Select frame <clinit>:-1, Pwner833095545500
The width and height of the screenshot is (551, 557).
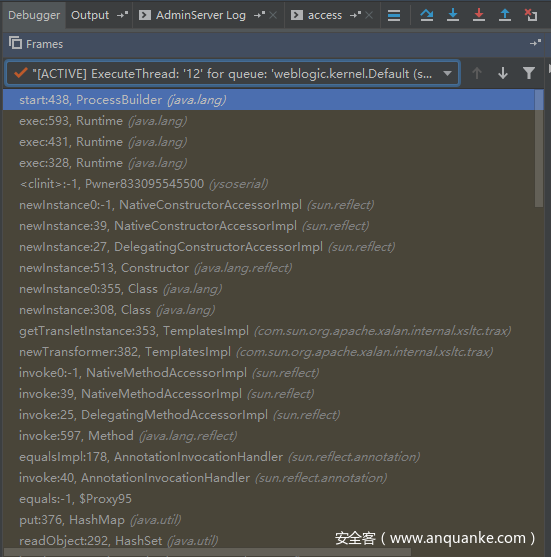[268, 184]
